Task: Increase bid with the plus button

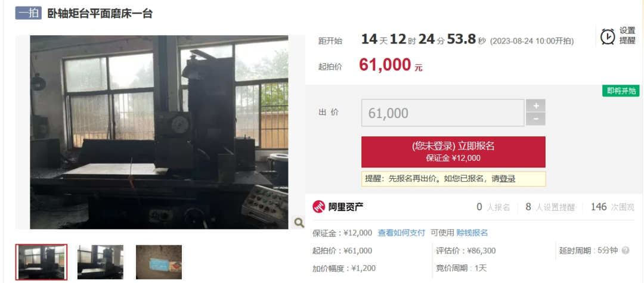Action: [x=535, y=105]
